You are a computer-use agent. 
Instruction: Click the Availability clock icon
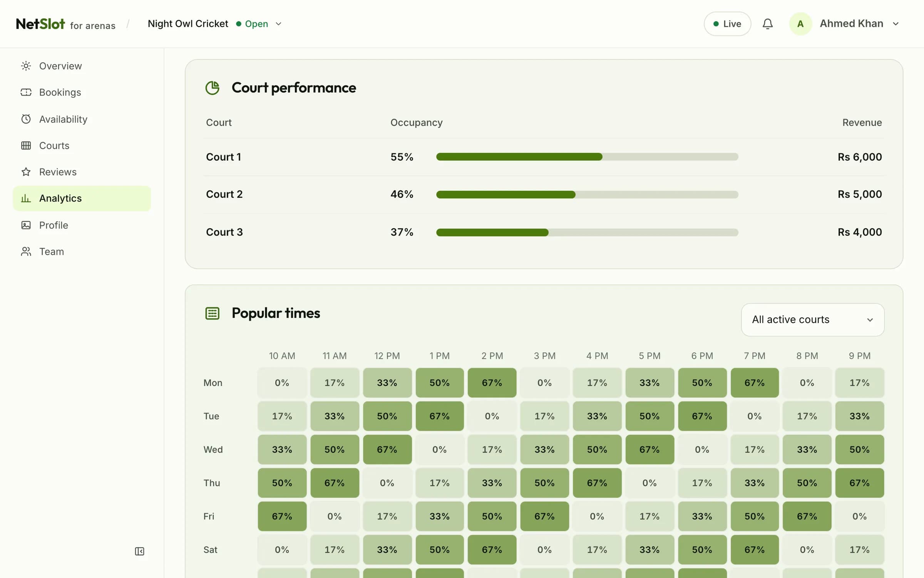(26, 119)
